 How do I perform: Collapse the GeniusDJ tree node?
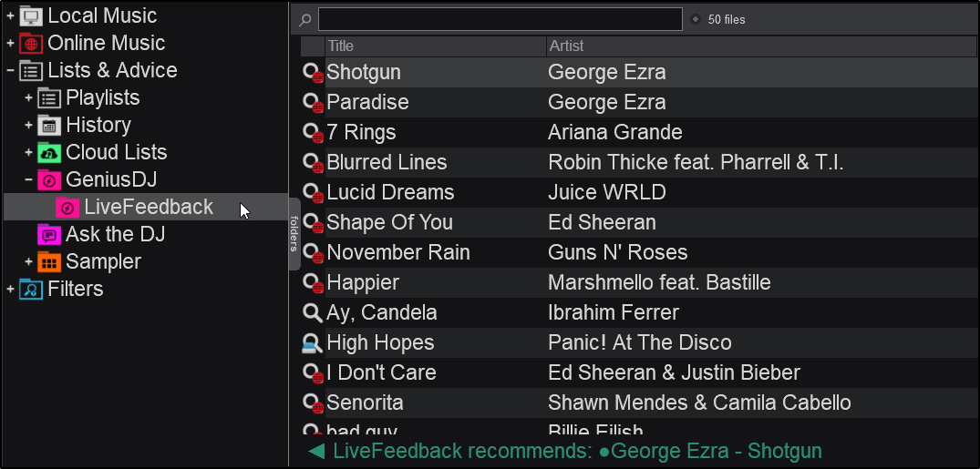pyautogui.click(x=28, y=179)
